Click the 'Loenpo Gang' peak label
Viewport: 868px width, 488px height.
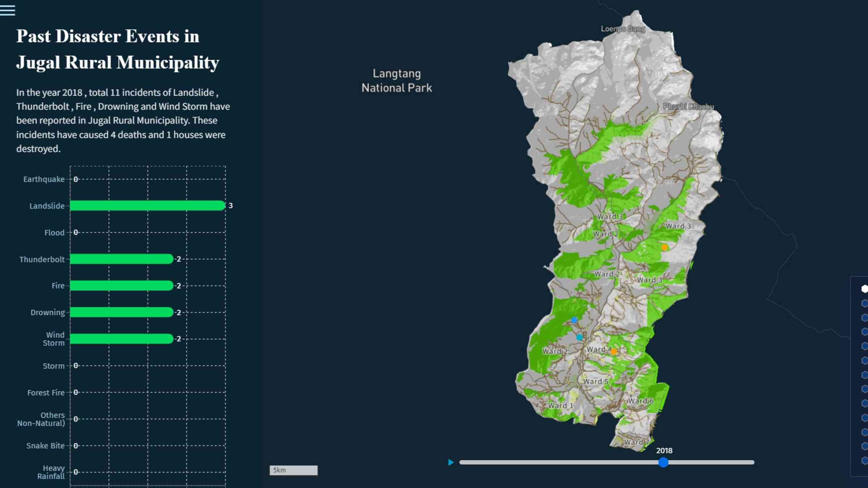(x=623, y=29)
